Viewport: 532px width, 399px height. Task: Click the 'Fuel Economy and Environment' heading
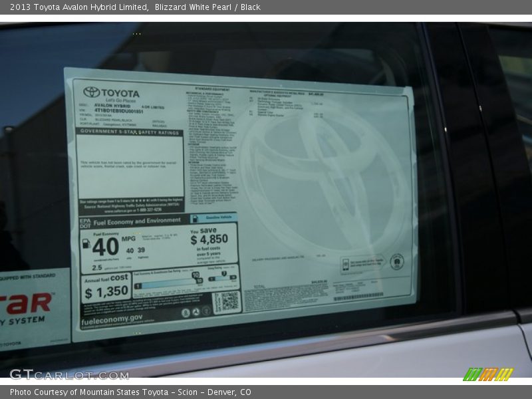pyautogui.click(x=137, y=221)
